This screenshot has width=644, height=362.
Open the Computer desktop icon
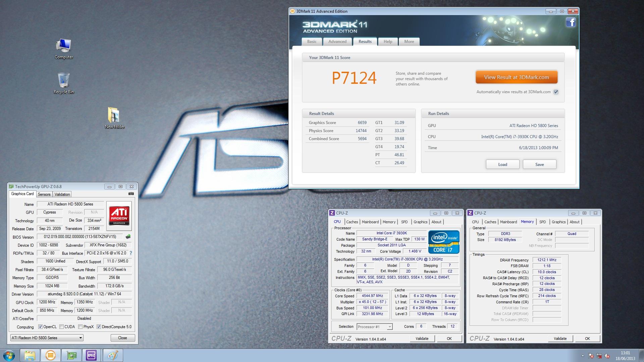click(64, 49)
